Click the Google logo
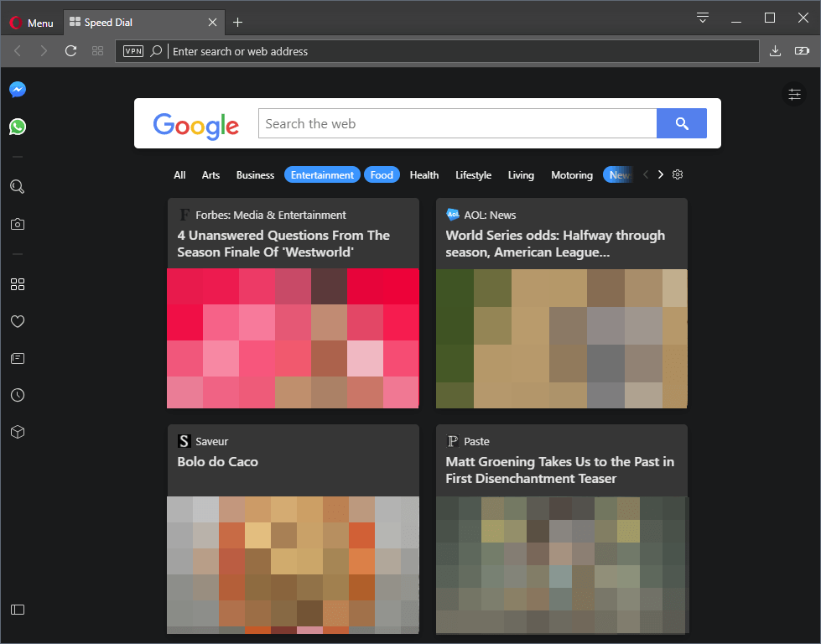The image size is (821, 644). (196, 126)
